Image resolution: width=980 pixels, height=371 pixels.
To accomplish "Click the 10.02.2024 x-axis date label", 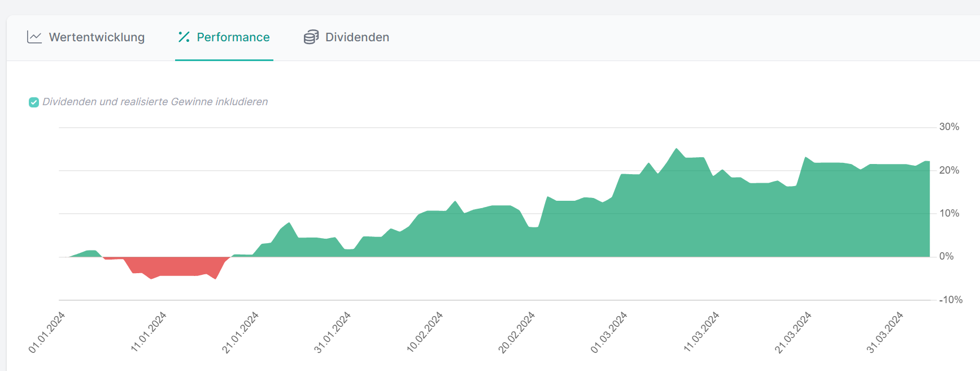I will (x=425, y=333).
